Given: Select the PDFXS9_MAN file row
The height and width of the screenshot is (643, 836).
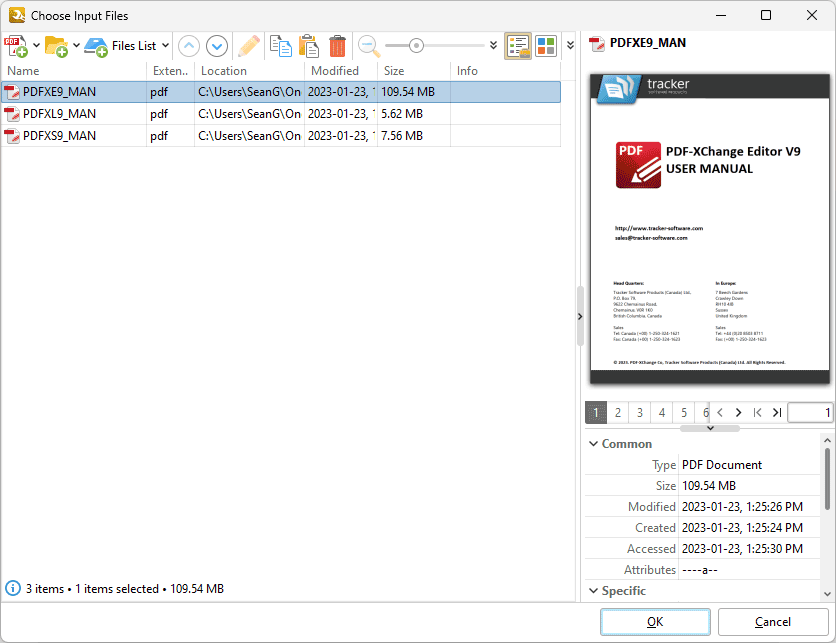Looking at the screenshot, I should click(281, 136).
